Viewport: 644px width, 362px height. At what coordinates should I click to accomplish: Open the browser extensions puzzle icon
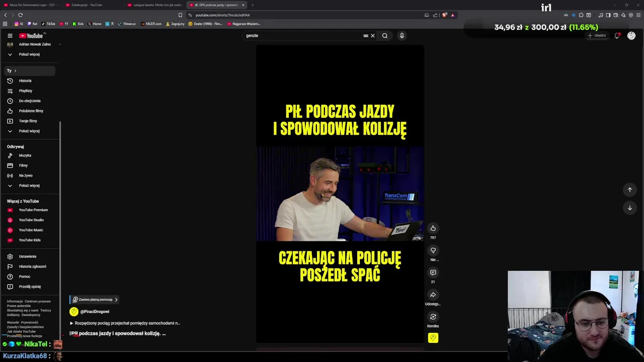[581, 15]
